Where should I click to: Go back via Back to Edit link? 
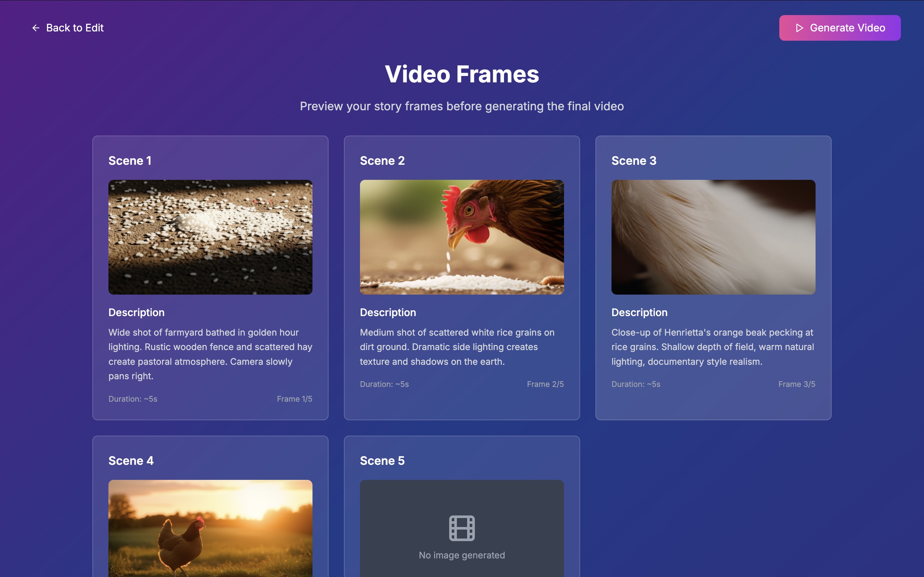pos(75,28)
